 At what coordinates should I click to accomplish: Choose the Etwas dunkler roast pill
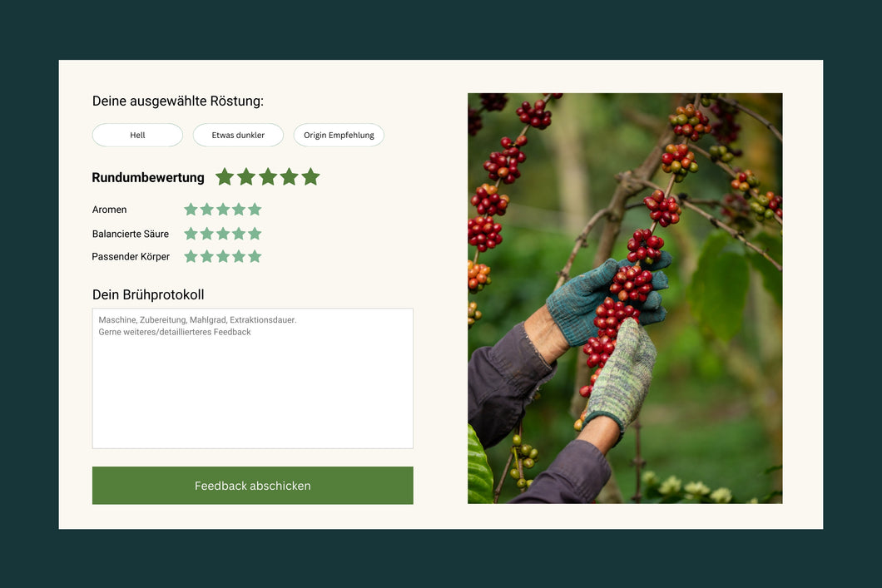point(238,135)
